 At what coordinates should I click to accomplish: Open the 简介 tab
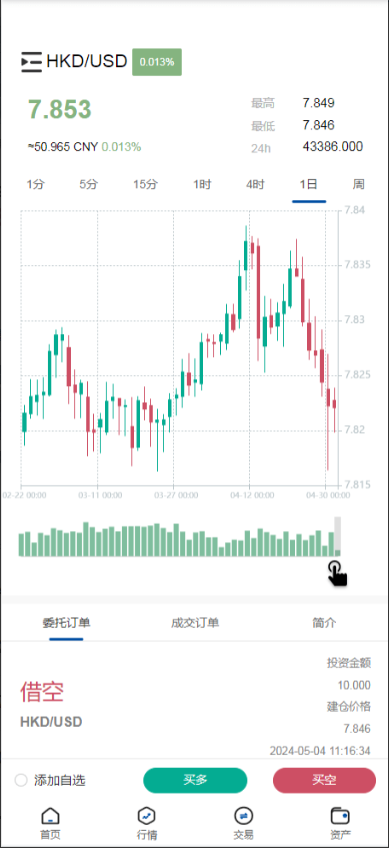coord(324,623)
